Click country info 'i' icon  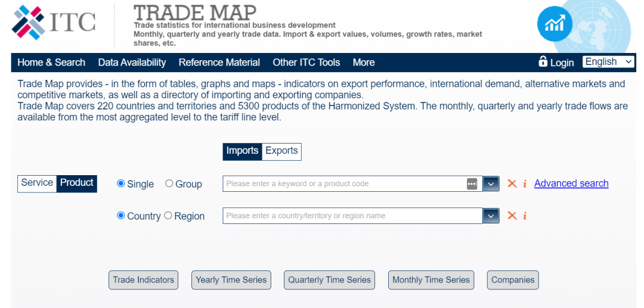click(x=525, y=216)
